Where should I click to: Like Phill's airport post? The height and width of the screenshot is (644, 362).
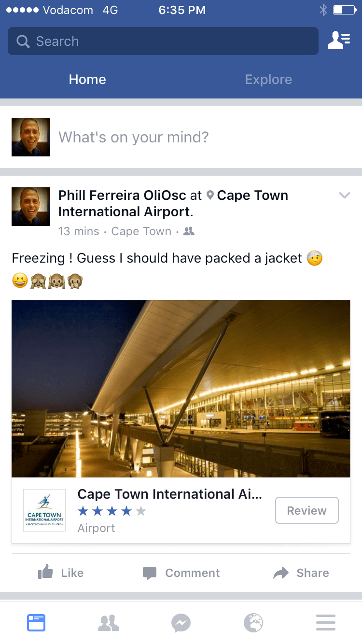tap(61, 573)
